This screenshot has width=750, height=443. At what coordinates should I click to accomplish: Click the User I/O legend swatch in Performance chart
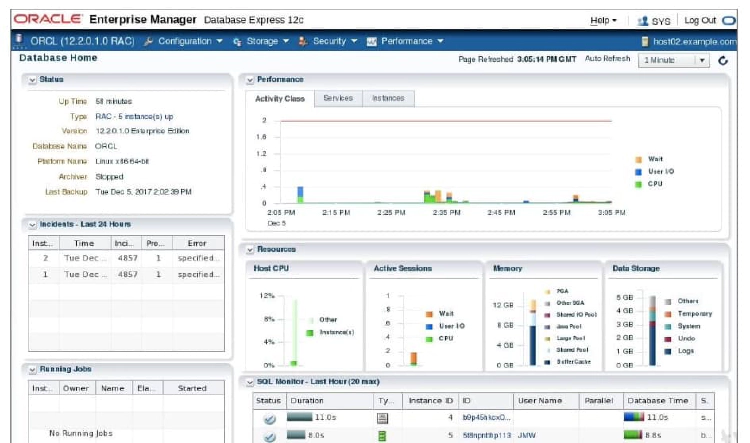pyautogui.click(x=638, y=172)
